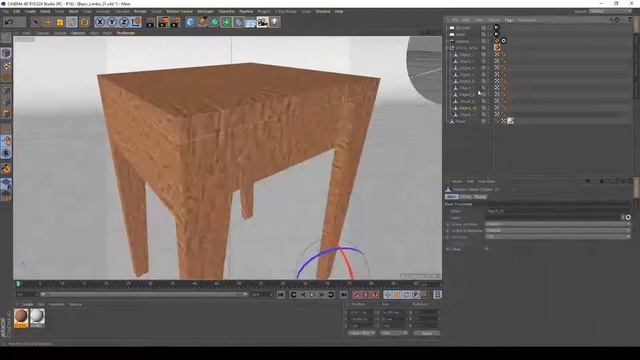Viewport: 640px width, 360px height.
Task: Click the Undo arrow in the toolbar
Action: coord(9,22)
